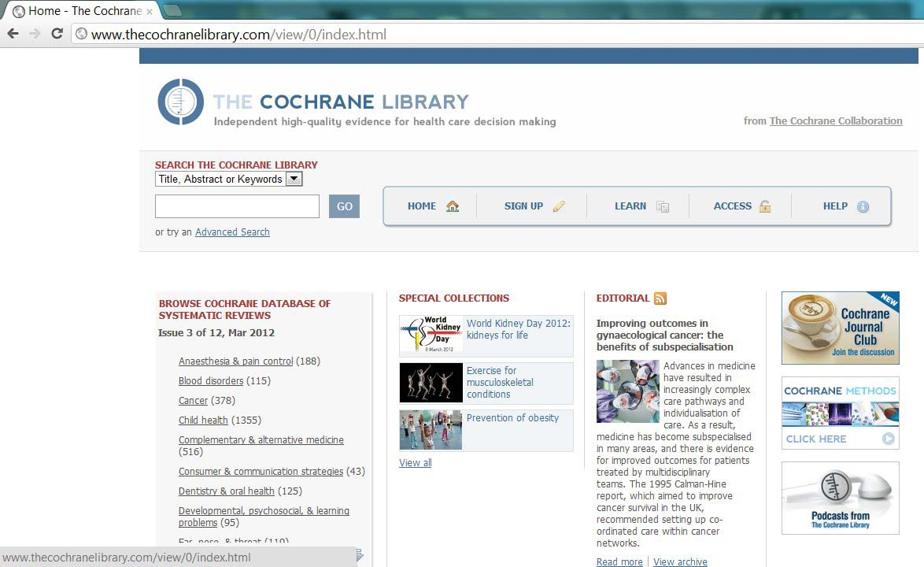This screenshot has width=924, height=567.
Task: Open the obesity prevention children thumbnail
Action: [431, 430]
